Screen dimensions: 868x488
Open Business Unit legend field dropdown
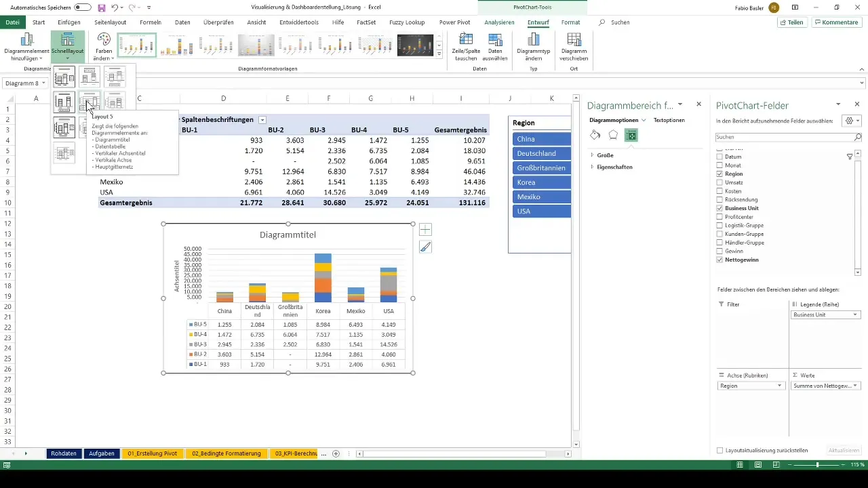(x=855, y=314)
